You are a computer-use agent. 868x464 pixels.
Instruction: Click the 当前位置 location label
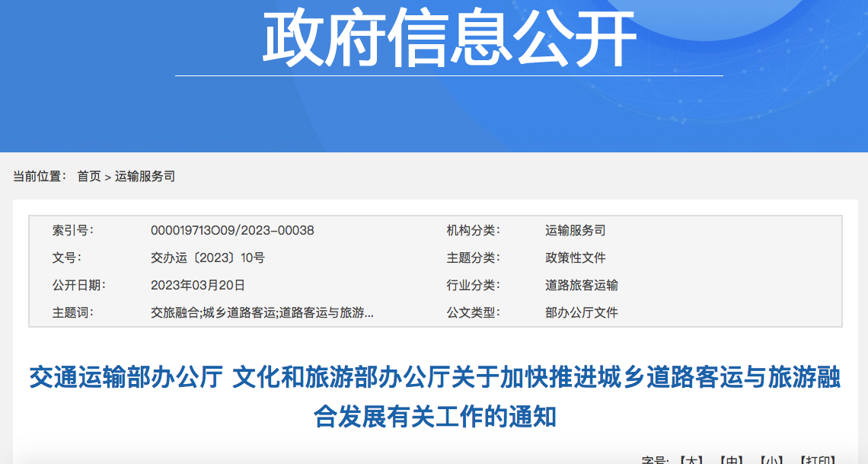[x=40, y=176]
